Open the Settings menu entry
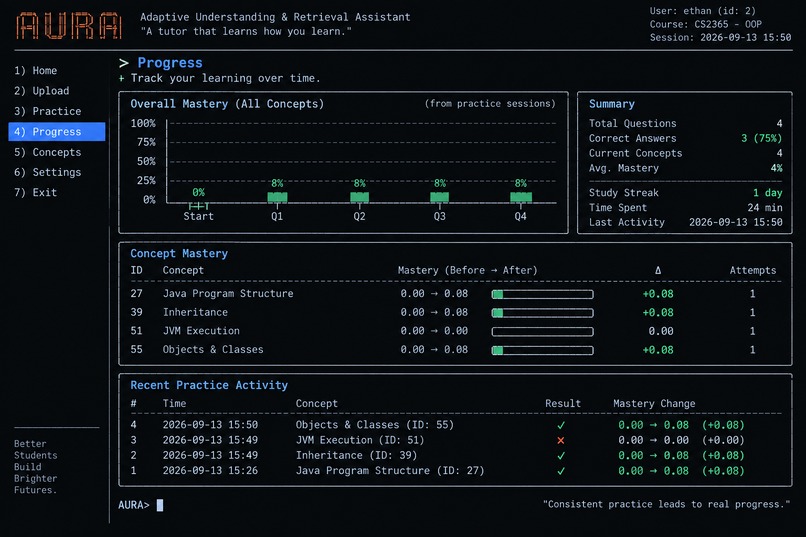This screenshot has width=806, height=537. [47, 172]
